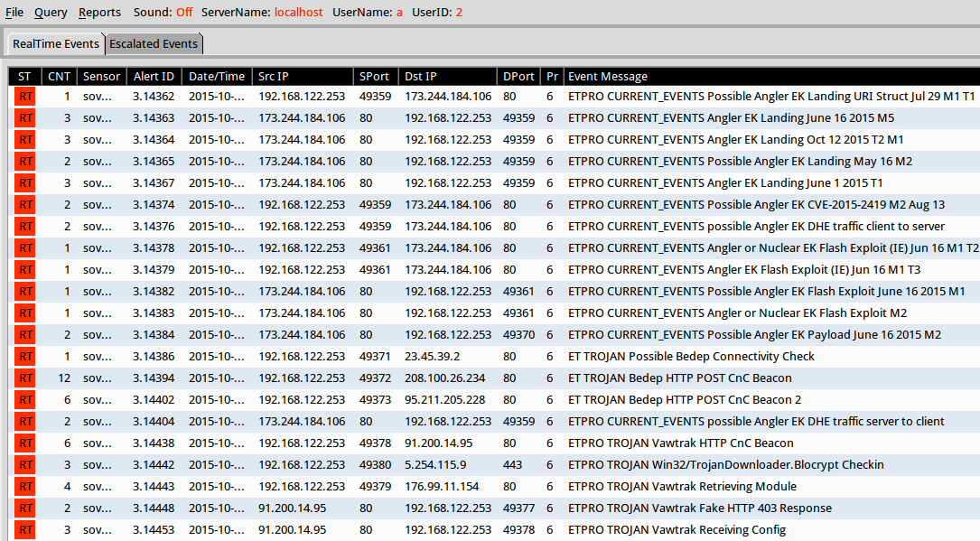The image size is (980, 541).
Task: Sort by the CNT column header
Action: click(59, 77)
